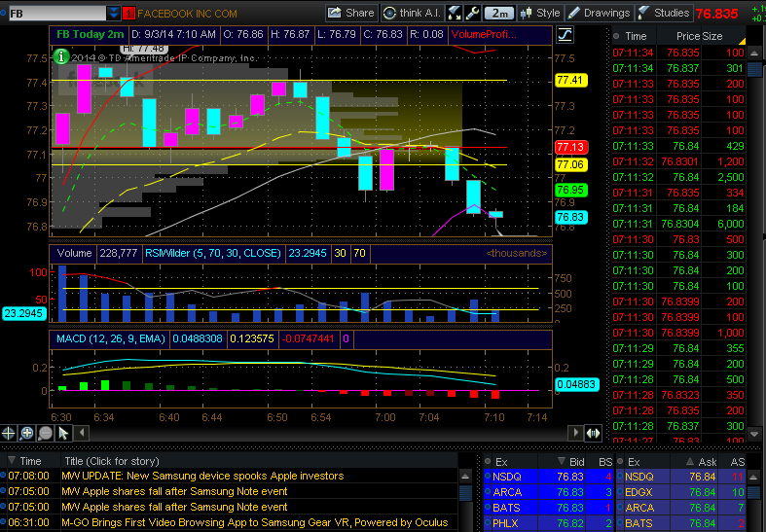Click the flask quick-study icon in toolbar
766x532 pixels.
click(455, 14)
